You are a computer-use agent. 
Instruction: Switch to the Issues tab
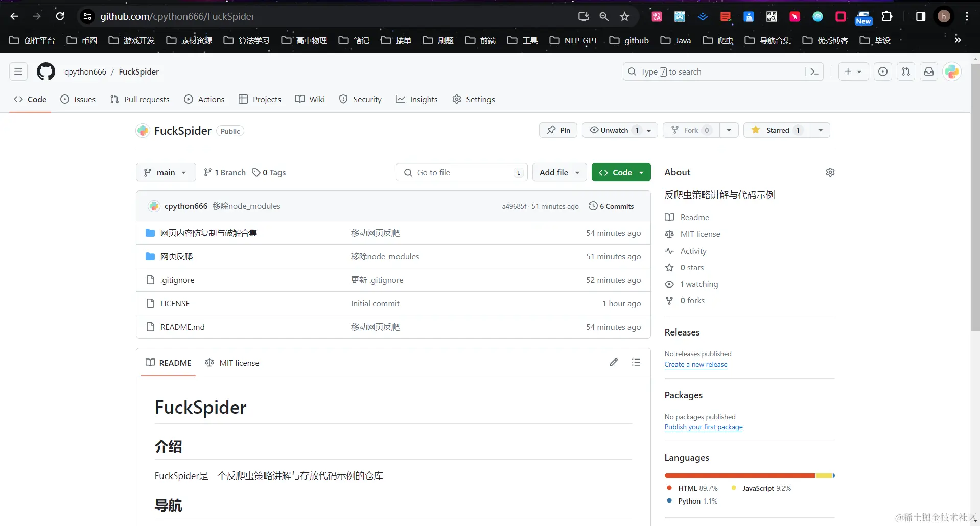point(78,100)
